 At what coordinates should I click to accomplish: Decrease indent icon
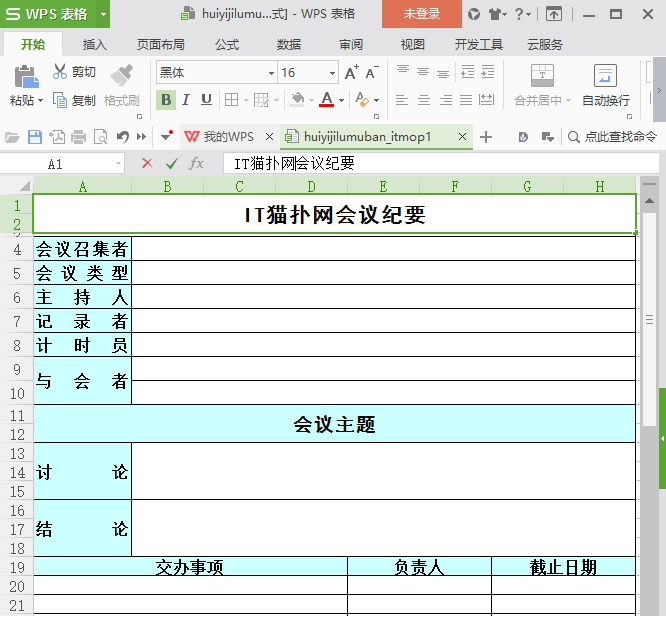(x=467, y=72)
